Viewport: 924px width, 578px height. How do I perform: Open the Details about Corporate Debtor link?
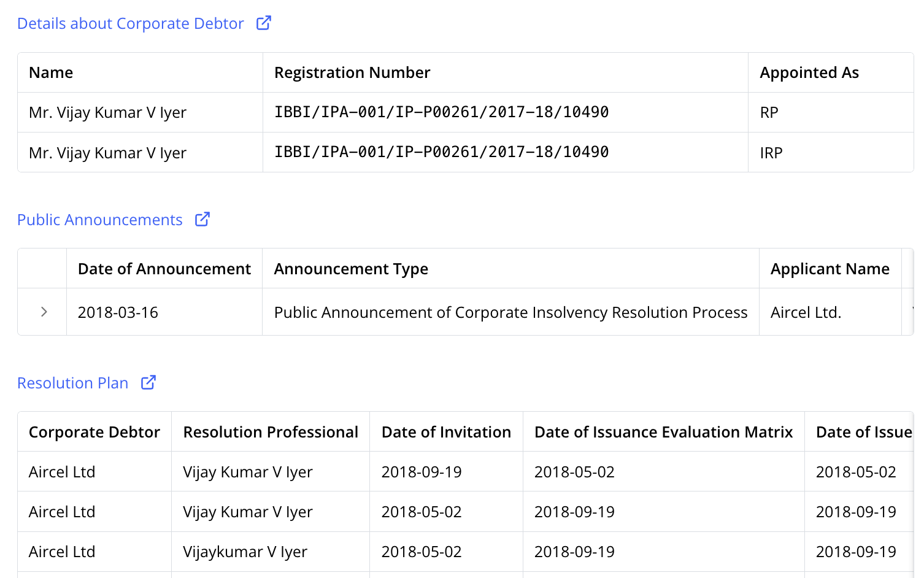pos(130,23)
